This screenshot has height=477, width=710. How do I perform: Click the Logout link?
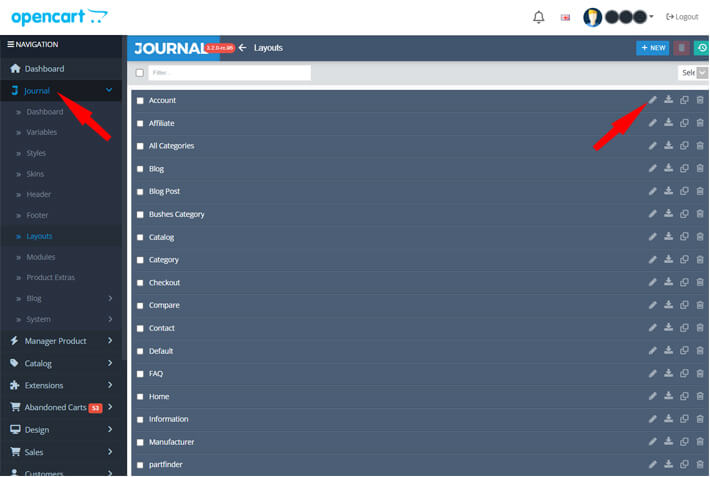pyautogui.click(x=682, y=17)
